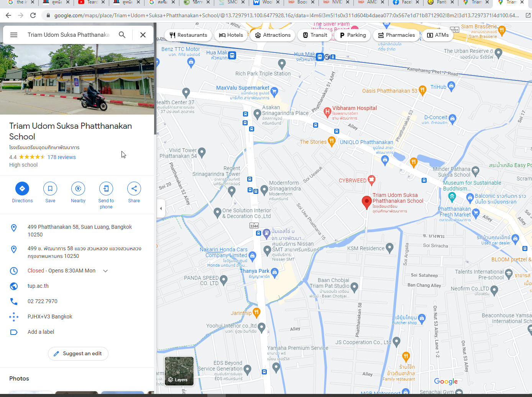Open the school street view photo
532x397 pixels.
(77, 79)
